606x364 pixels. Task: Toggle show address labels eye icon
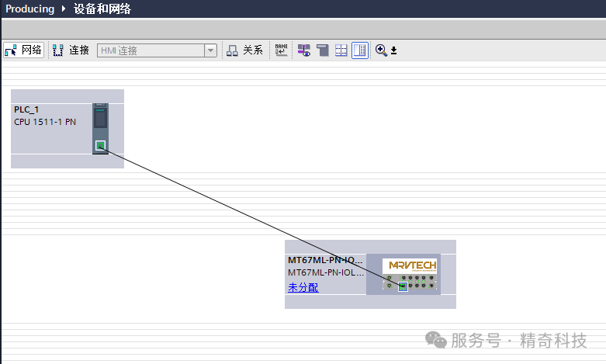tap(303, 50)
